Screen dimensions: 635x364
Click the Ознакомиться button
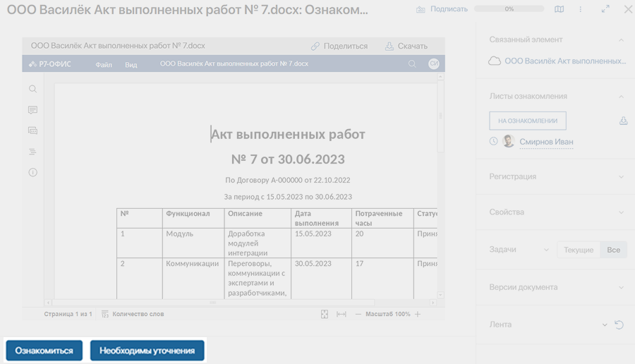[x=44, y=350]
